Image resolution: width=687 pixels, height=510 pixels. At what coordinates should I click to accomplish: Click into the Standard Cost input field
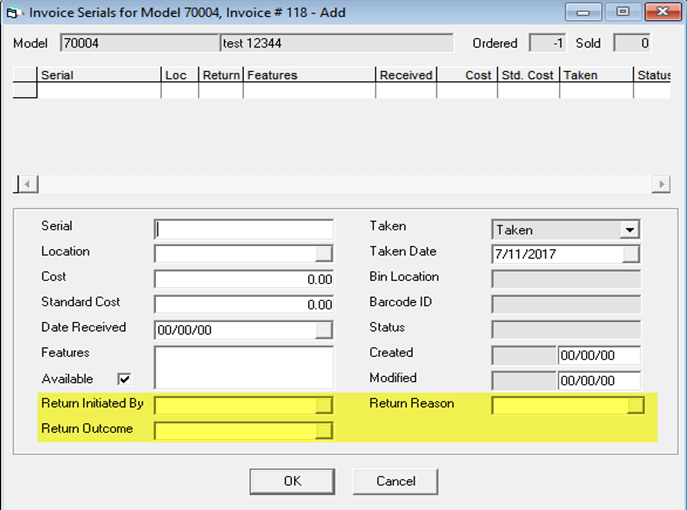[x=244, y=304]
